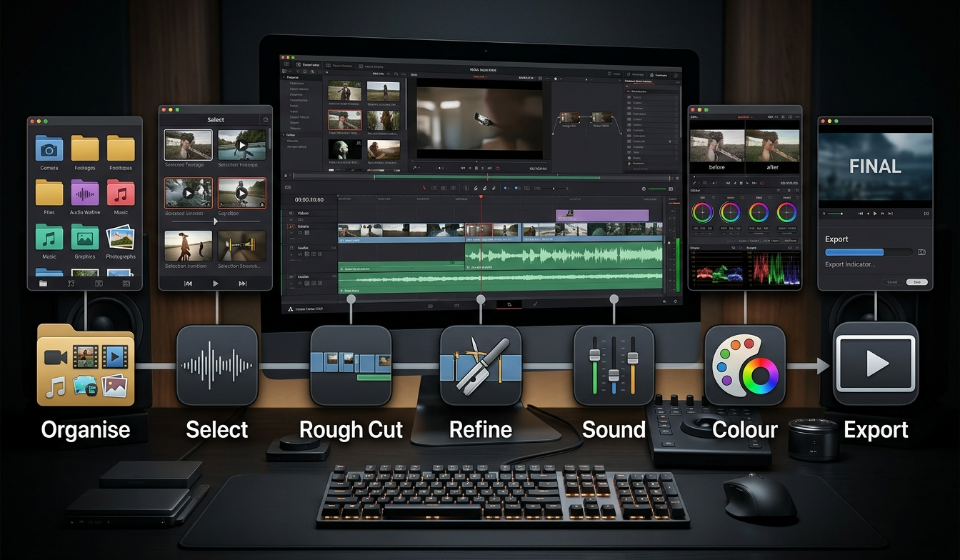Click the red playhead marker on the timeline ruler

[x=481, y=197]
